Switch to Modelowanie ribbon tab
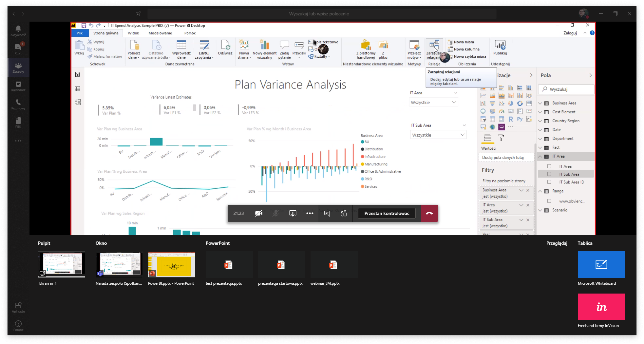The width and height of the screenshot is (644, 344). tap(160, 33)
